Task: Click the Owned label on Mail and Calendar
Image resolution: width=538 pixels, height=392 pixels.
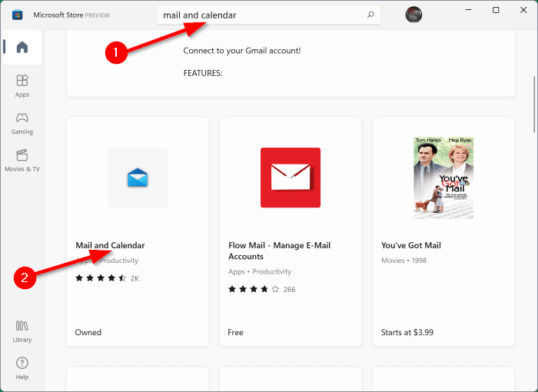Action: 88,332
